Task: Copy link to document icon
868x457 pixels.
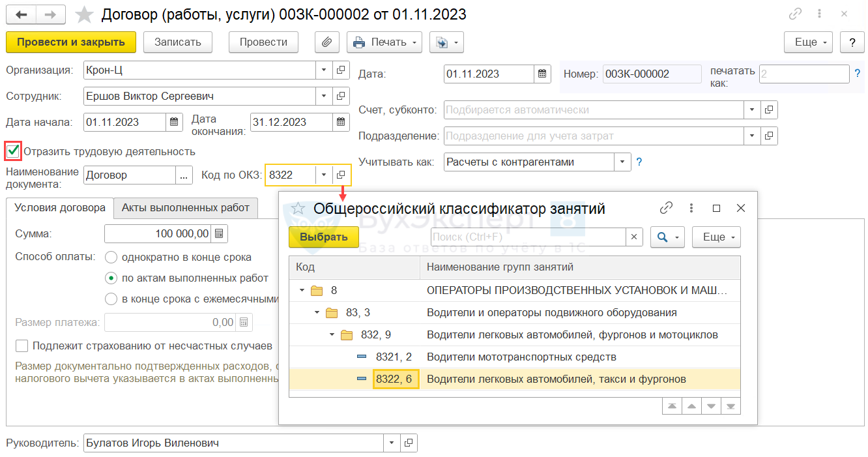Action: pyautogui.click(x=796, y=14)
